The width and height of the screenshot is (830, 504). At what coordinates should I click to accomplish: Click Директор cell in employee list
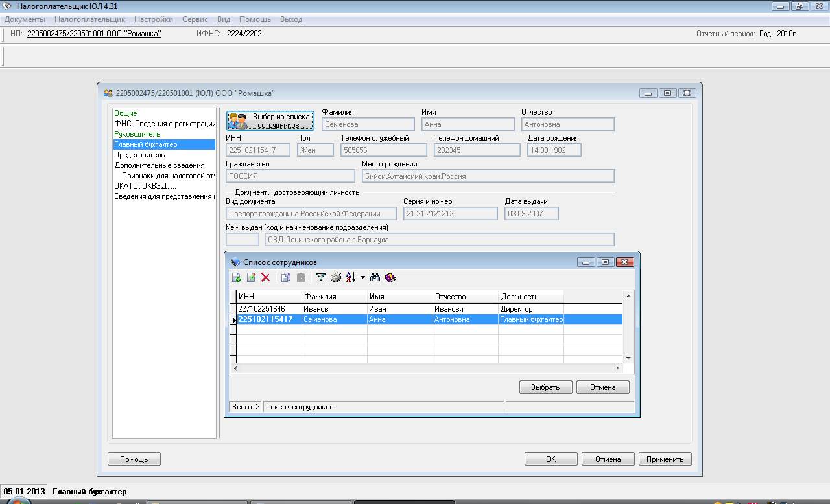point(531,309)
